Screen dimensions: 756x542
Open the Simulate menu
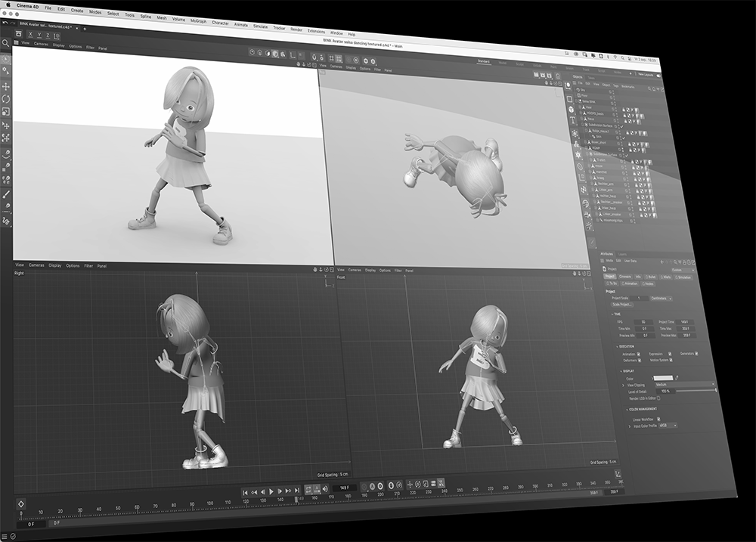260,26
